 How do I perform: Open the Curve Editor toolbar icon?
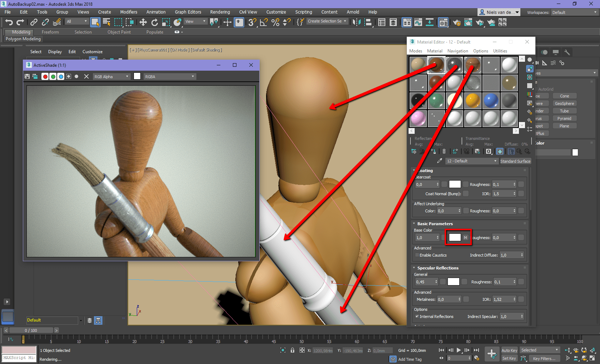418,22
